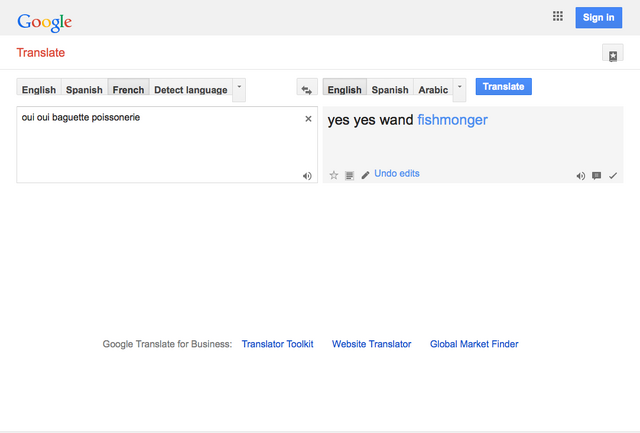The image size is (640, 433).
Task: Click Google Translate for Business label
Action: pyautogui.click(x=167, y=344)
